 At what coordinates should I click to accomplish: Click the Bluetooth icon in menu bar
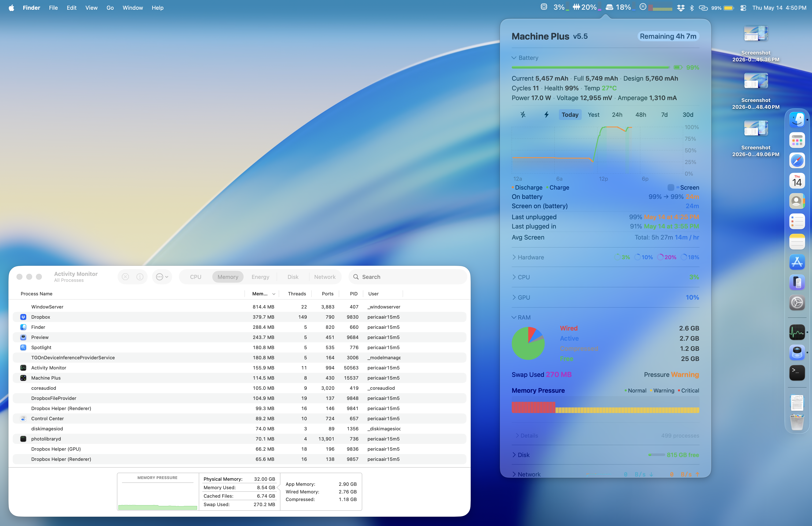point(691,7)
